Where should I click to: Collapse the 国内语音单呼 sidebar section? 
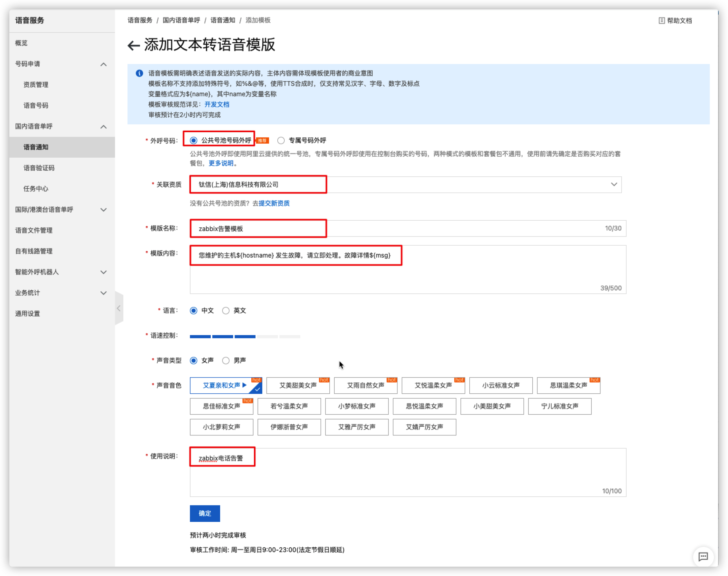point(104,126)
